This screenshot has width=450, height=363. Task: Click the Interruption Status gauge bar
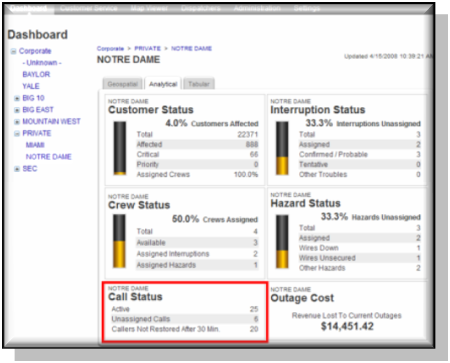[x=282, y=148]
